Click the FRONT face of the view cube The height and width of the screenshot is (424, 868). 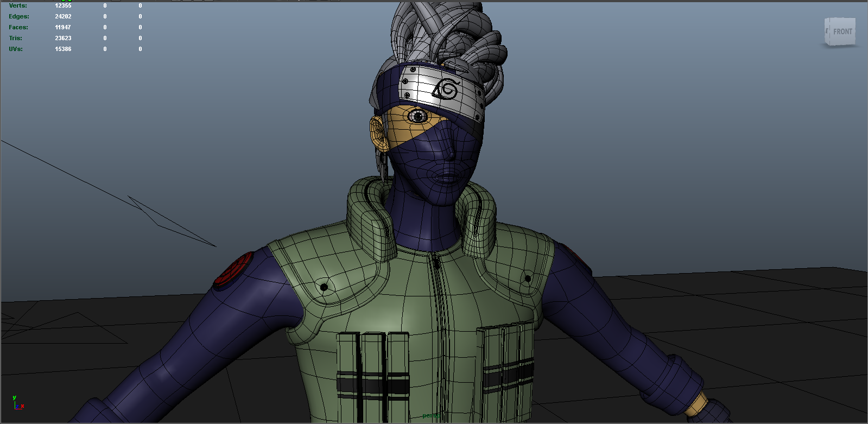click(x=842, y=31)
